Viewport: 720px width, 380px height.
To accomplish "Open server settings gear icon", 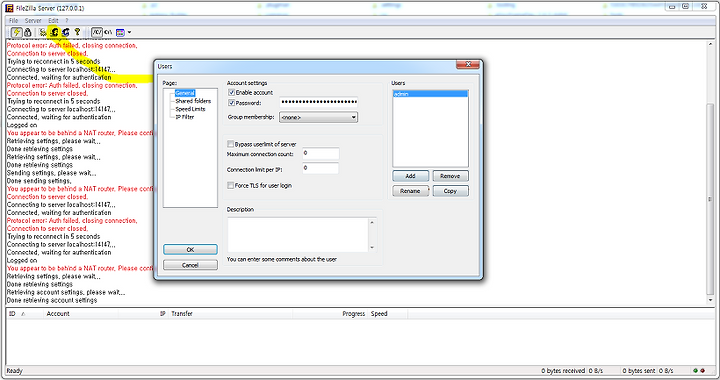I will click(43, 32).
